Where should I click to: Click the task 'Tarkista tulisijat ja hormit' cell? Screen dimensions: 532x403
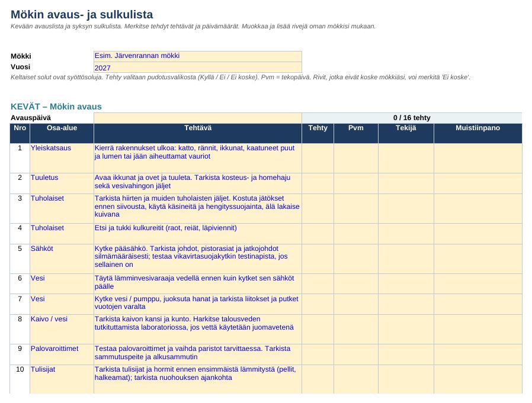click(198, 379)
